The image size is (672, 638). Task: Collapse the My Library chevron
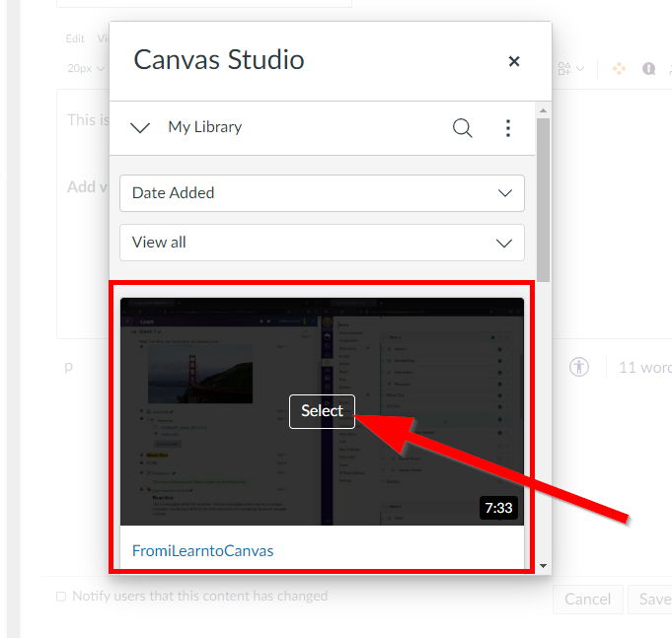tap(140, 127)
